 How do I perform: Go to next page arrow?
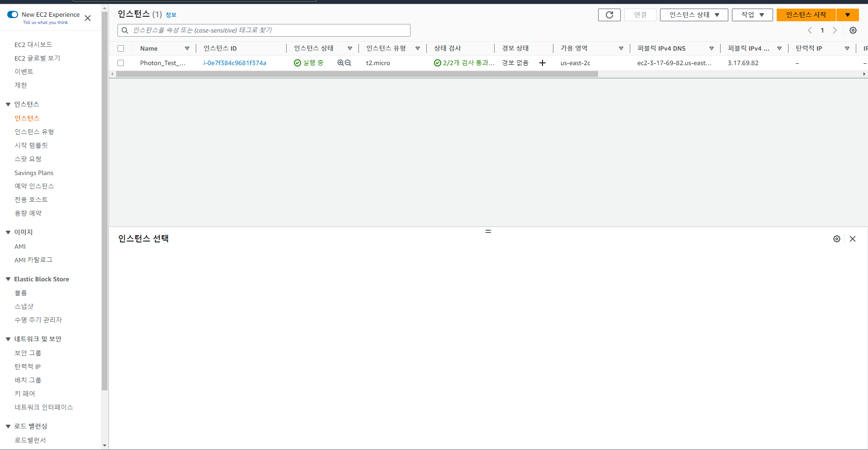click(835, 30)
